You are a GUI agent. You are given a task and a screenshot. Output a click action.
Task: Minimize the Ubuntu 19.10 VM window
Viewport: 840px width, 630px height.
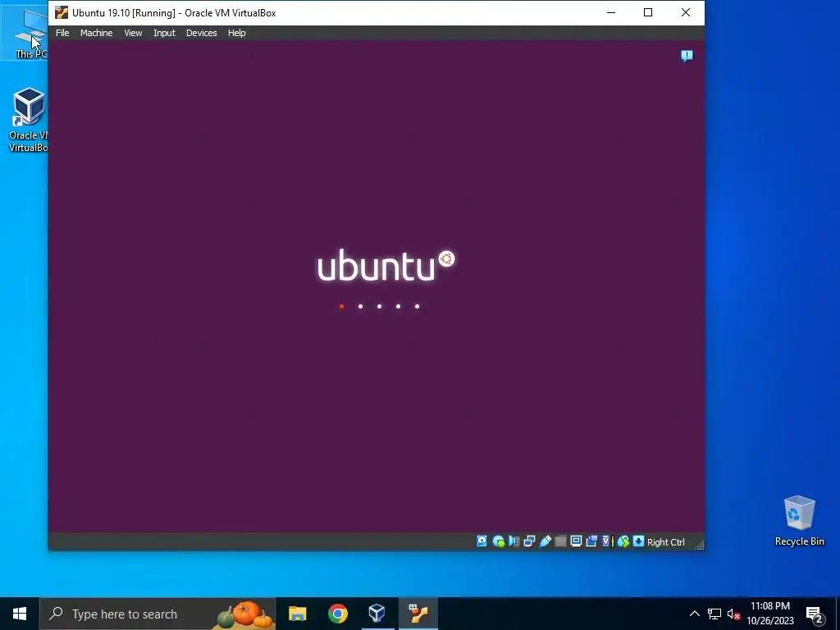point(610,12)
